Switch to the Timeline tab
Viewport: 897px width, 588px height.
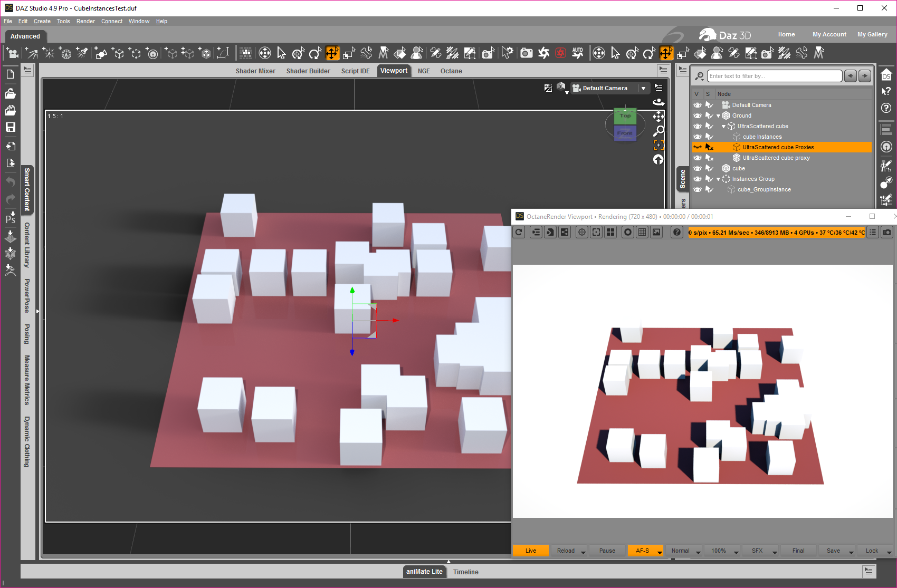click(x=466, y=572)
